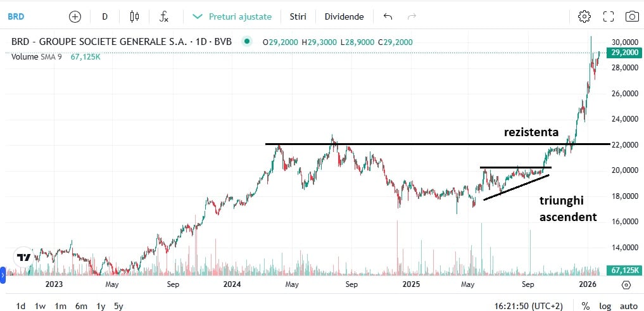Select the 6m time range
Screen dimensions: 644x311
coord(81,306)
